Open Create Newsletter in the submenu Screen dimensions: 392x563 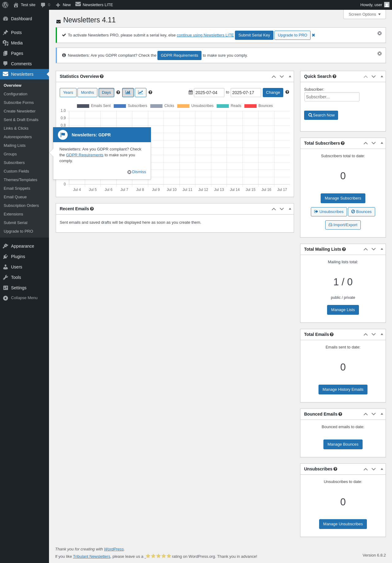[x=24, y=111]
